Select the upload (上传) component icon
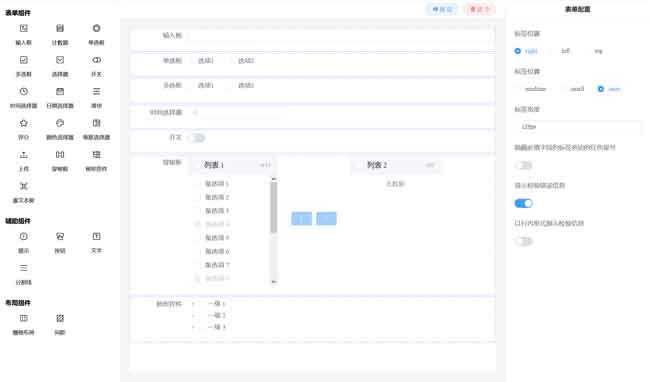Image resolution: width=650 pixels, height=382 pixels. click(x=24, y=155)
